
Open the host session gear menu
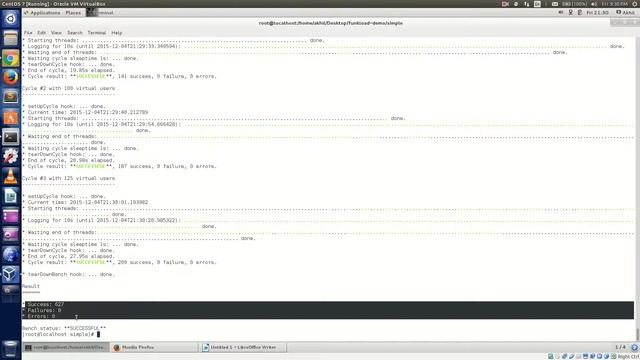[x=635, y=4]
